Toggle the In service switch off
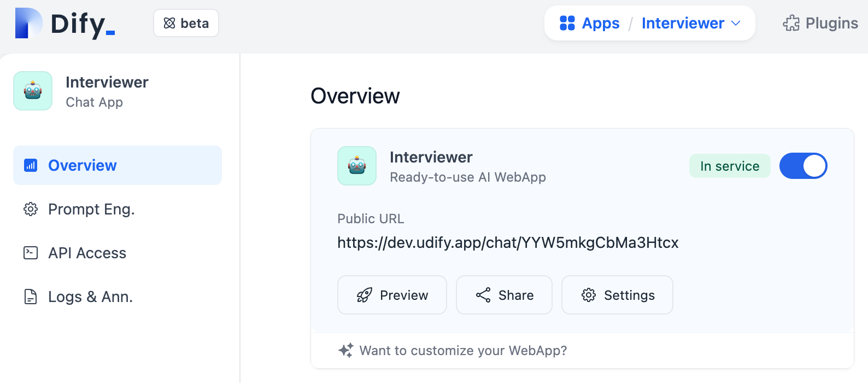Viewport: 868px width, 383px height. pyautogui.click(x=803, y=166)
